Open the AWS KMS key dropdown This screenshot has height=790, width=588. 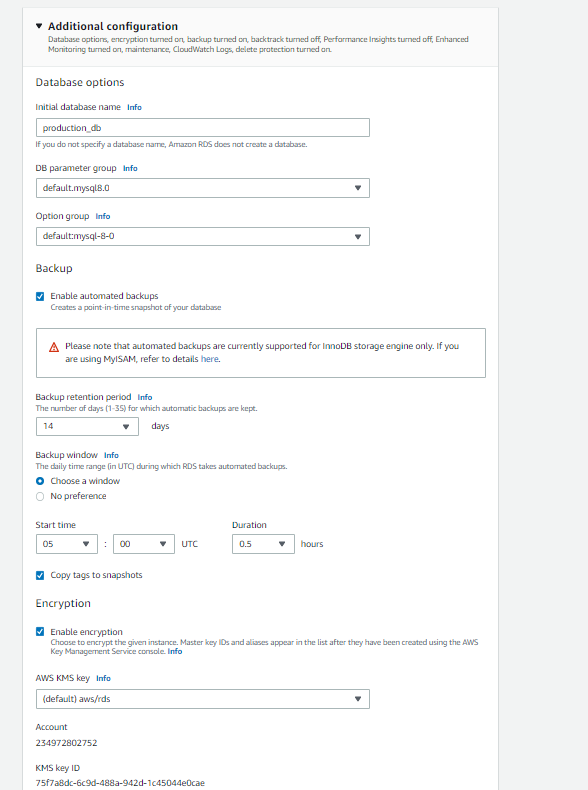coord(203,699)
